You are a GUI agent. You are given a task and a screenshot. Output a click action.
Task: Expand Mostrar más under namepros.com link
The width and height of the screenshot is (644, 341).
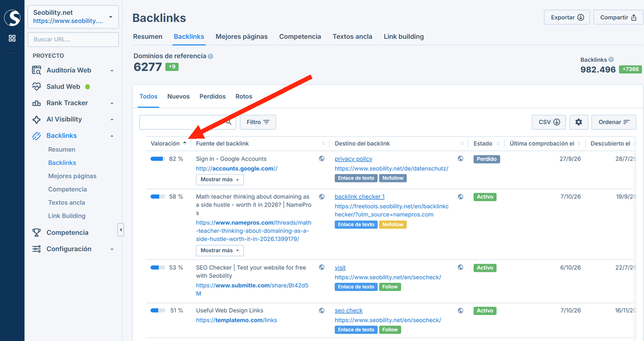[x=219, y=250]
